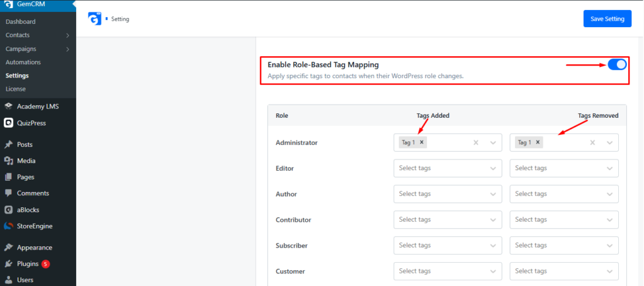Open Contributor Tags Added select dropdown
The image size is (644, 286).
click(x=448, y=220)
